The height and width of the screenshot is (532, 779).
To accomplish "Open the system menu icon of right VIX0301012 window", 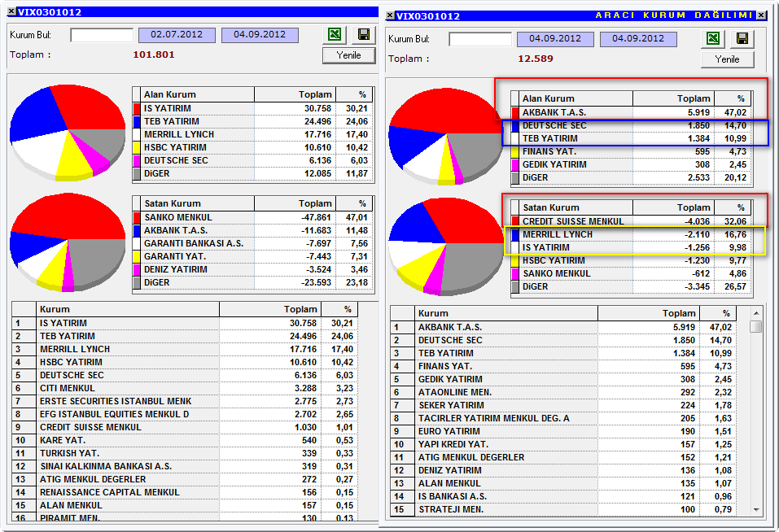I will (391, 15).
